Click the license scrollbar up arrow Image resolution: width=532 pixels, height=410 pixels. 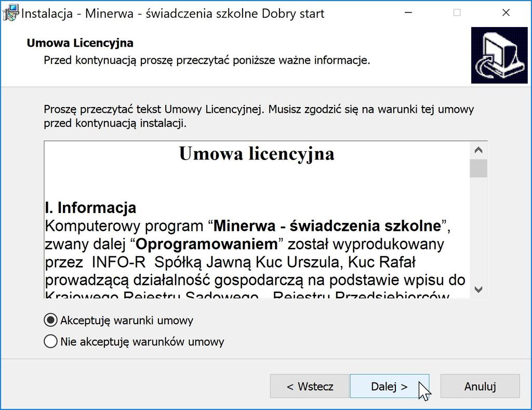click(x=478, y=150)
